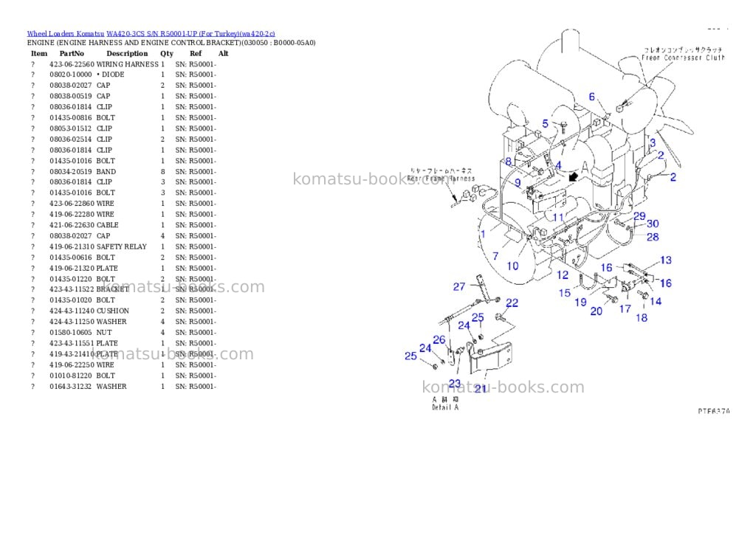Select part number 01010-81220
The width and height of the screenshot is (756, 535).
(70, 376)
